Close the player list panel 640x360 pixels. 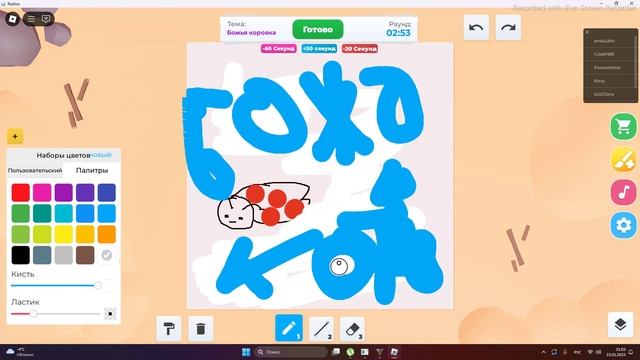(587, 32)
